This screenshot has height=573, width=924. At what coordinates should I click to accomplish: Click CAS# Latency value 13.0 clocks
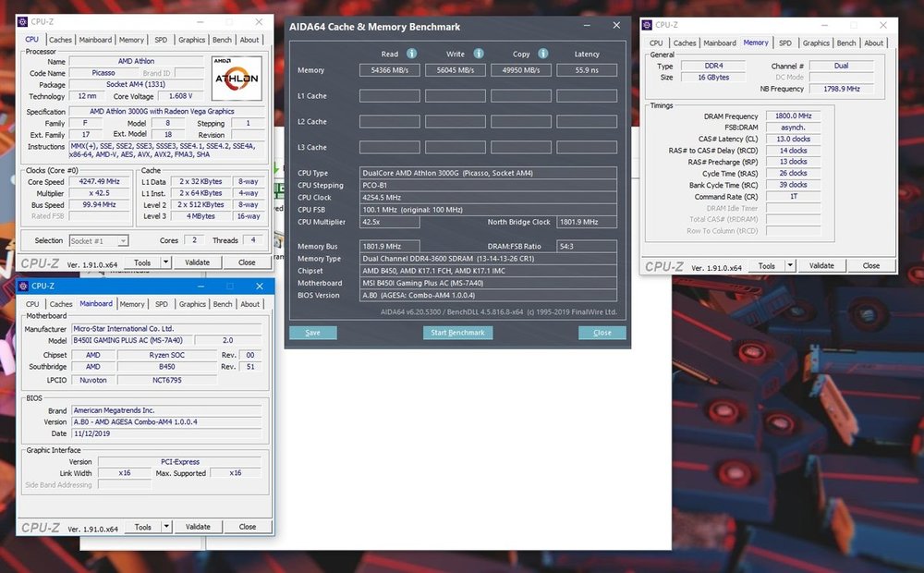click(793, 140)
